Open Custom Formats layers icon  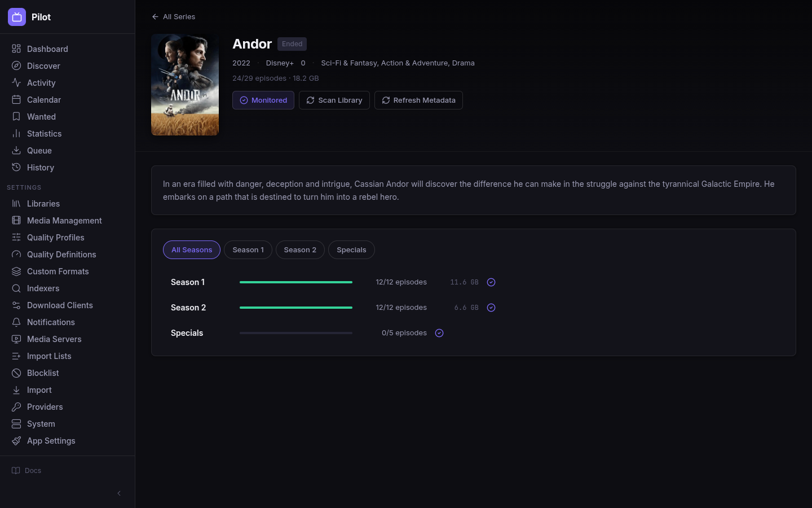[16, 271]
